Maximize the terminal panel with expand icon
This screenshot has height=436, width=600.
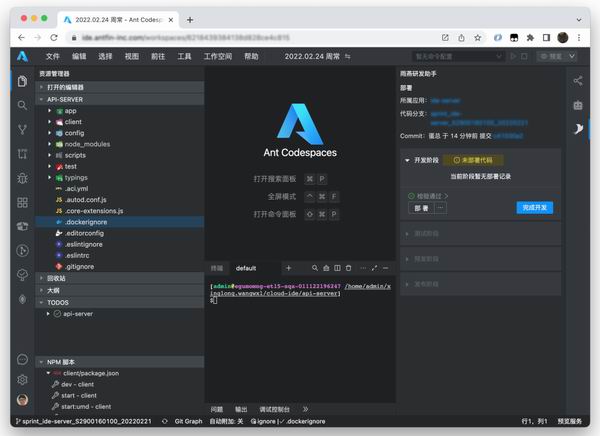pyautogui.click(x=374, y=268)
